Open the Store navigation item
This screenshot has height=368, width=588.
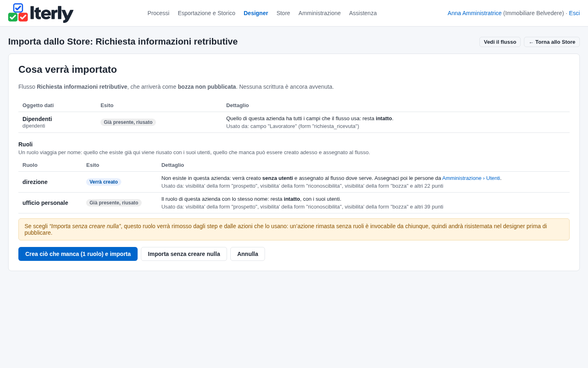(283, 13)
